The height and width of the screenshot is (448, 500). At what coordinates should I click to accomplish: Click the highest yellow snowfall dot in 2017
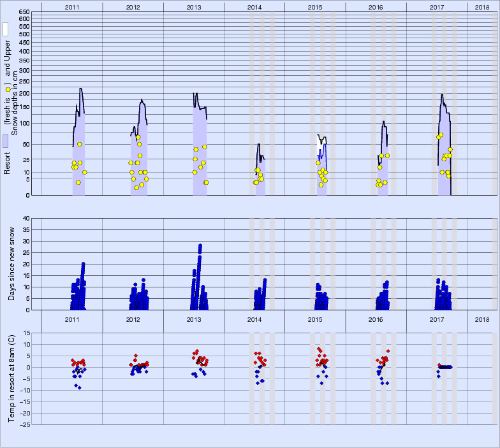[440, 135]
